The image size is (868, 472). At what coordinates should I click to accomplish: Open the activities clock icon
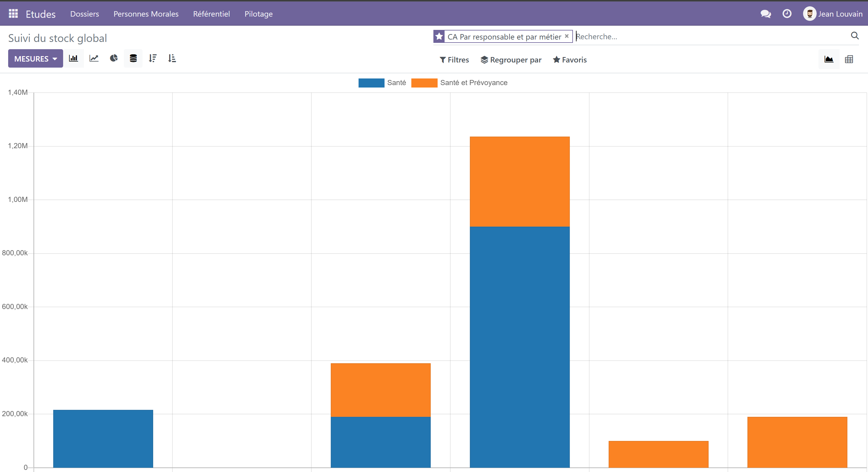[787, 14]
